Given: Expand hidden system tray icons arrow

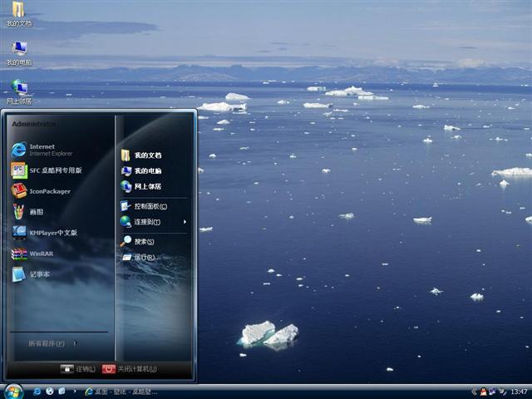Looking at the screenshot, I should tap(474, 392).
